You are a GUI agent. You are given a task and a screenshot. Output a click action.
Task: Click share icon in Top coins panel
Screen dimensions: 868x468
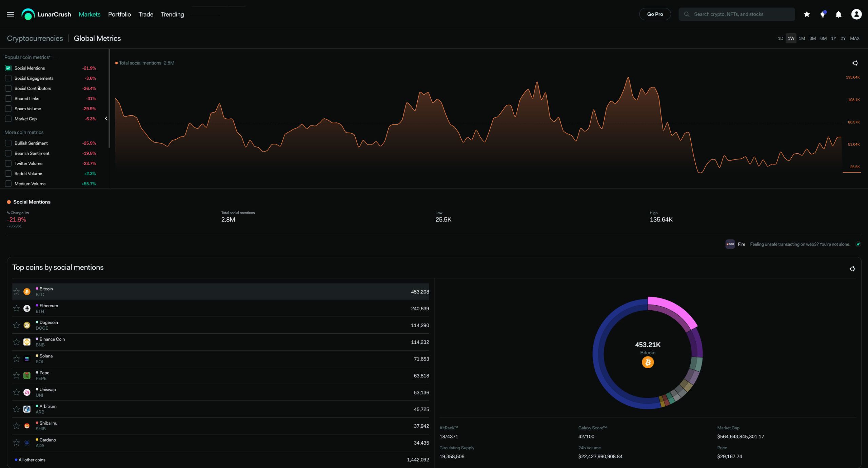click(852, 269)
